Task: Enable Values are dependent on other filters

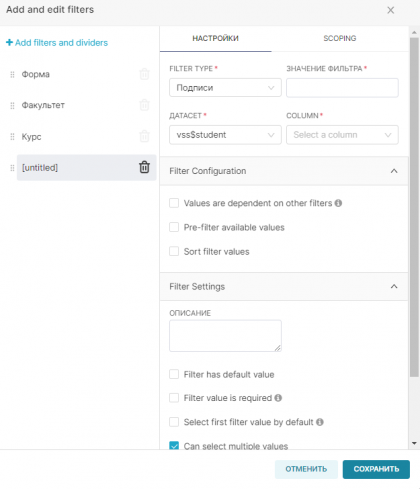Action: point(174,203)
